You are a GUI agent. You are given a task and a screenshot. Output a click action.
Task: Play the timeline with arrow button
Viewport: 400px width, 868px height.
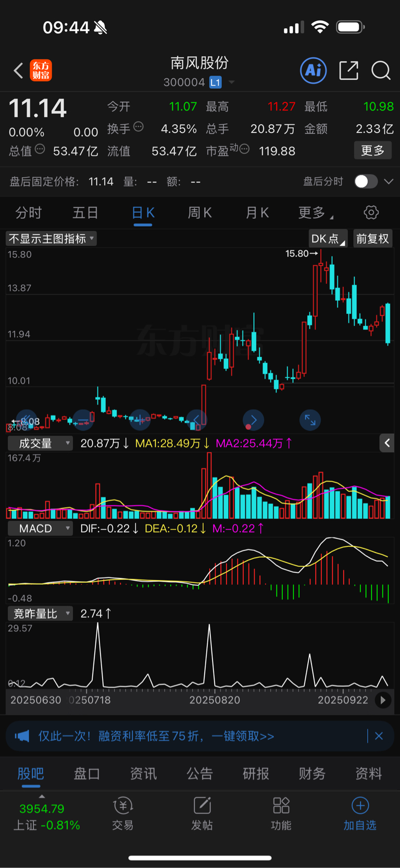pos(383,700)
